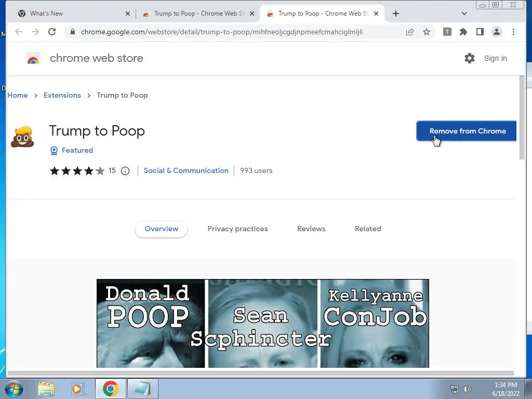Viewport: 532px width, 399px height.
Task: Close the active Trump to Poop tab
Action: (x=376, y=14)
